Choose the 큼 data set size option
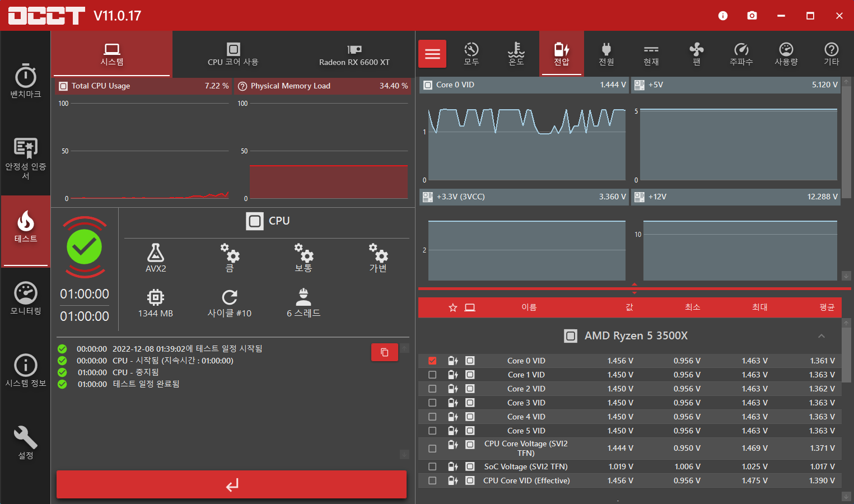The height and width of the screenshot is (504, 854). [230, 258]
